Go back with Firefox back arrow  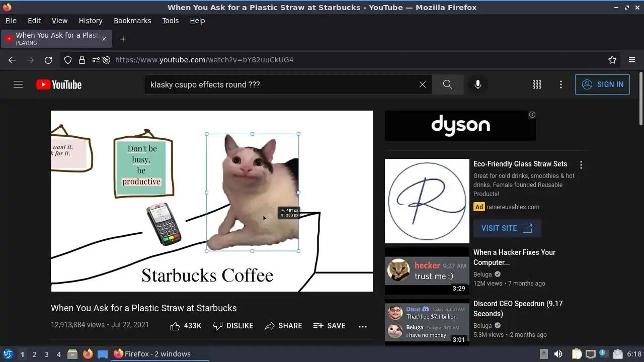coord(12,60)
